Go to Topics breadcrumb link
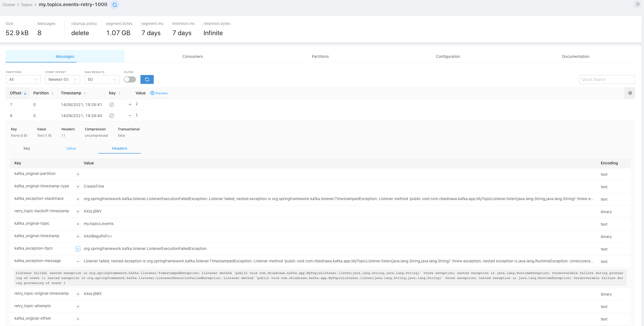This screenshot has height=326, width=644. (x=27, y=5)
